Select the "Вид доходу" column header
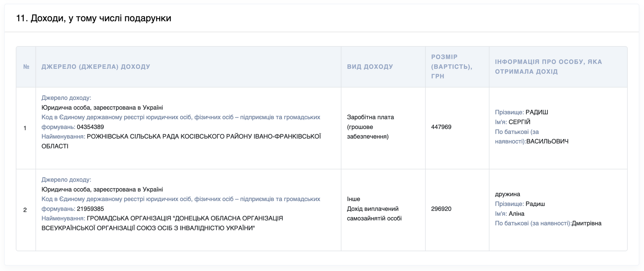 [x=370, y=67]
